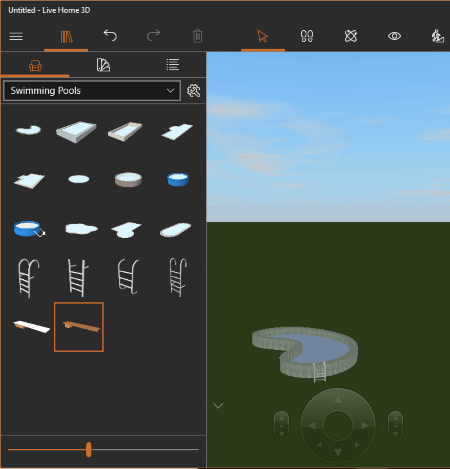Move forward with joystick up arrow
Screen dimensions: 450x469
click(338, 399)
